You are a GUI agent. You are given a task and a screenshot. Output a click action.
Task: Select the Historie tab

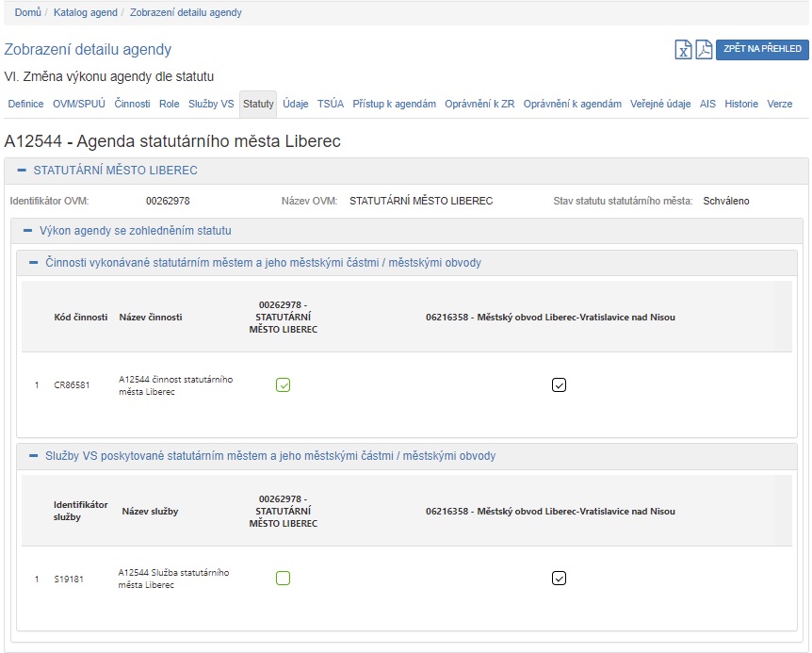[741, 105]
